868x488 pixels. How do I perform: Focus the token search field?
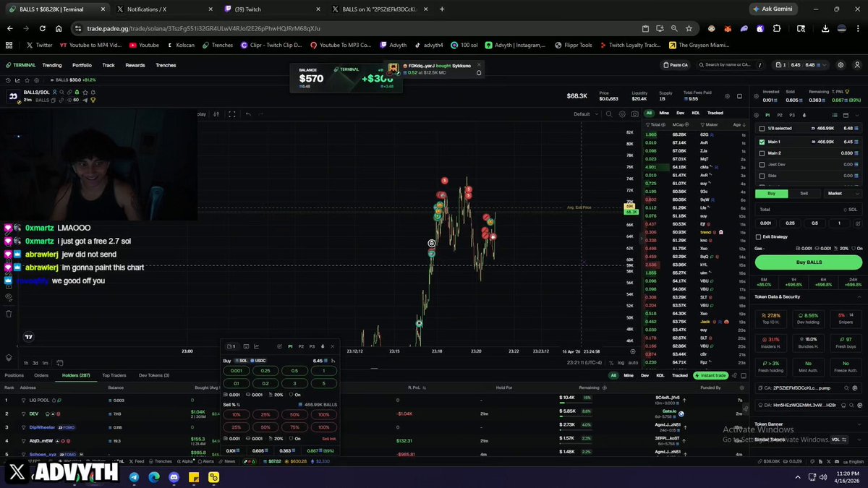pos(731,65)
